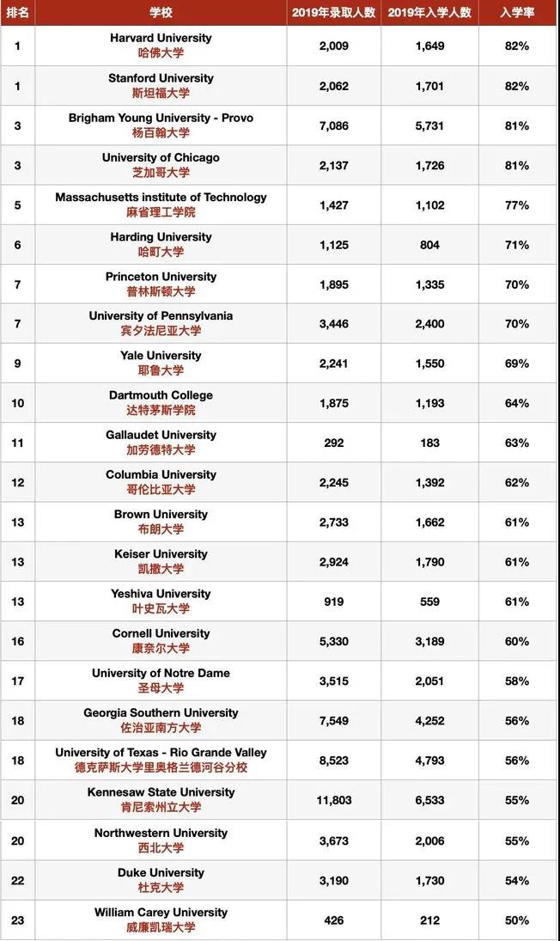
Task: Select Cornell University's admitted count 5,330
Action: click(334, 641)
